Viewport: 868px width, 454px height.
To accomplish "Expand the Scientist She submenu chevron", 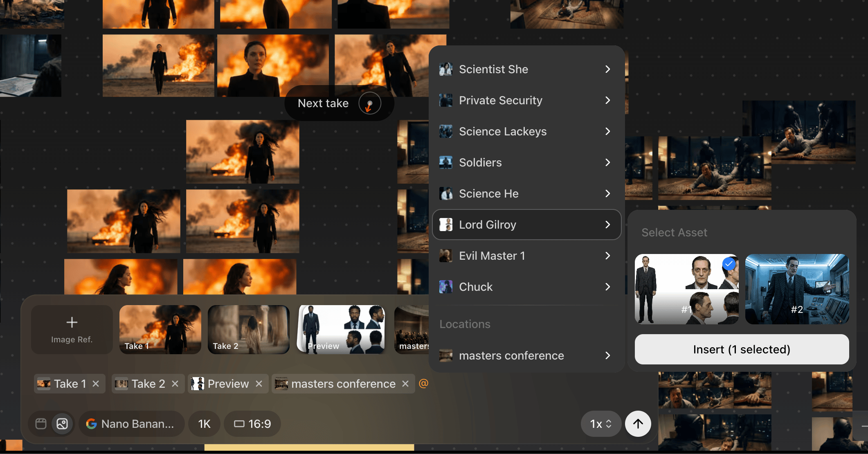I will click(x=608, y=70).
